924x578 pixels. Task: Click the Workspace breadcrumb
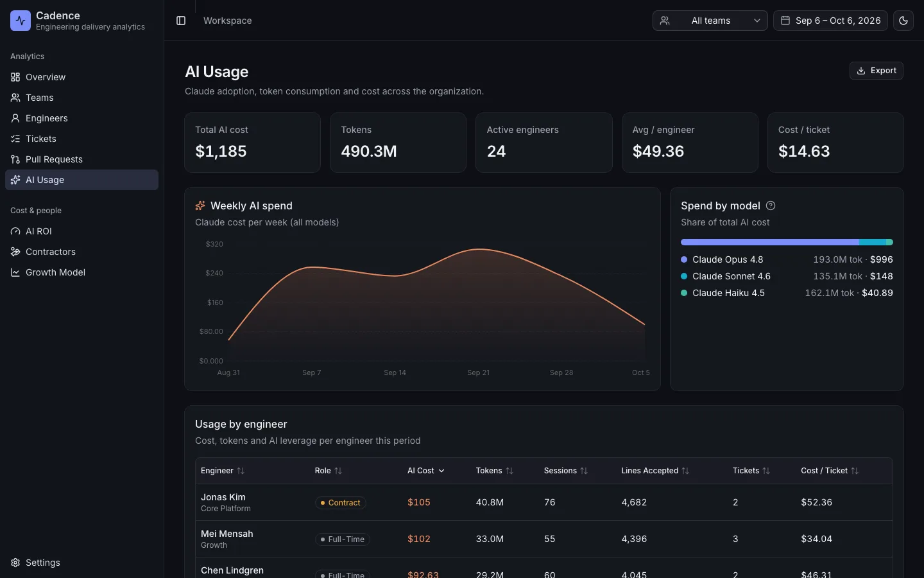point(228,21)
